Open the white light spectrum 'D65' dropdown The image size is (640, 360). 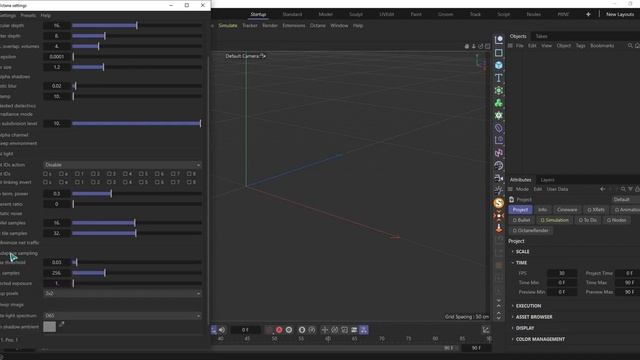pos(122,316)
